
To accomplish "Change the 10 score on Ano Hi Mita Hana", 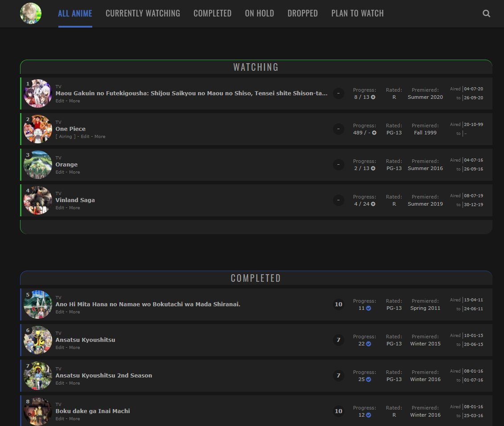I will (x=338, y=304).
